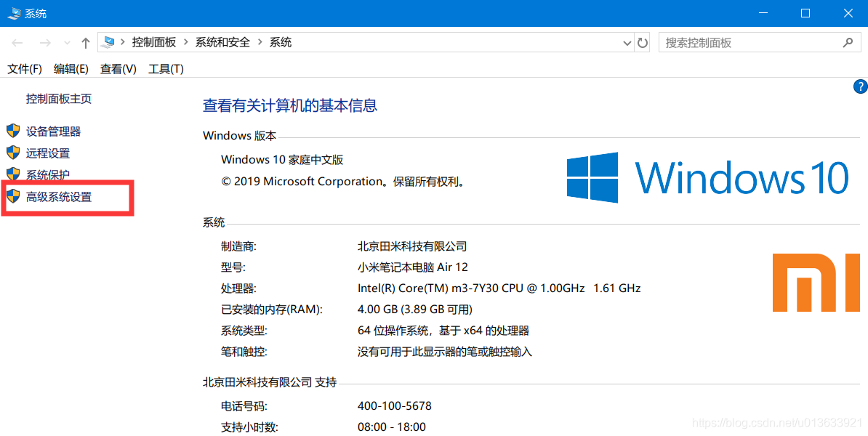Screen dimensions: 868x436
Task: Click the 电话号码: label
Action: [x=244, y=406]
